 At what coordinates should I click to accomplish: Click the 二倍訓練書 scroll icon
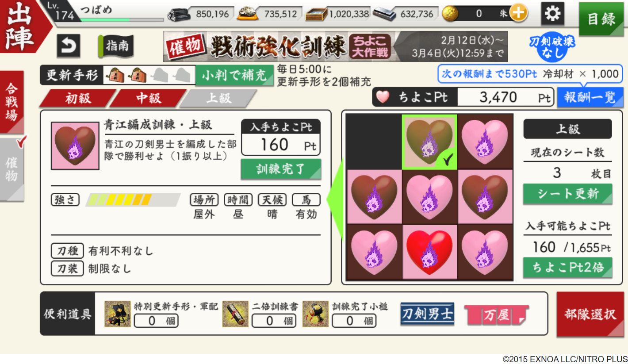click(236, 314)
